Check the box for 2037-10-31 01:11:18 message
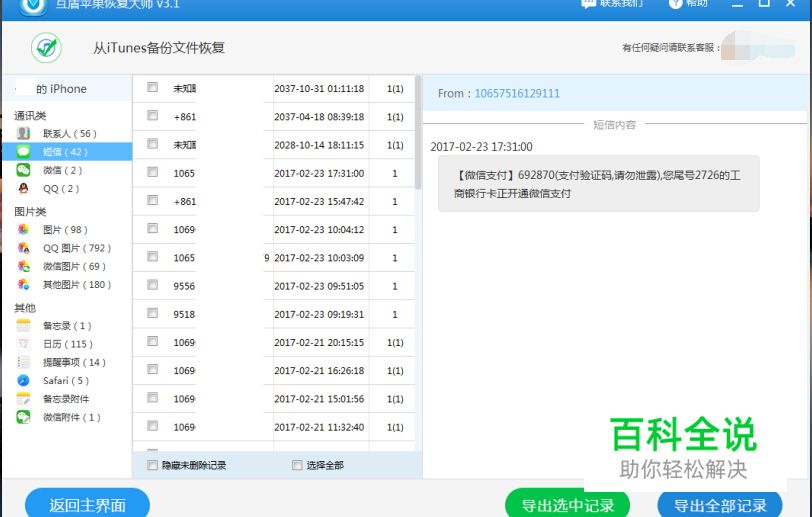This screenshot has height=517, width=812. point(152,87)
